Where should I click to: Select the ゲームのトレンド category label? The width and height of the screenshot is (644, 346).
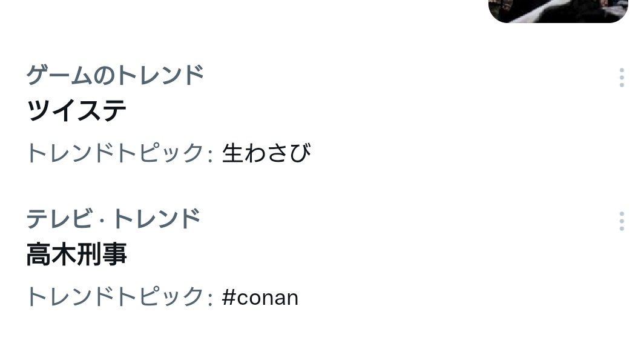[x=115, y=75]
